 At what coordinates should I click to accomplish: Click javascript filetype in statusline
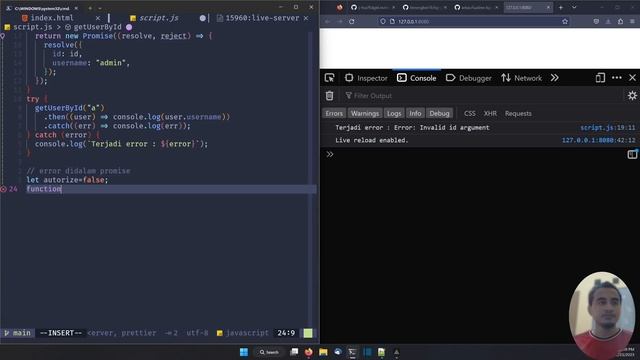[x=243, y=333]
